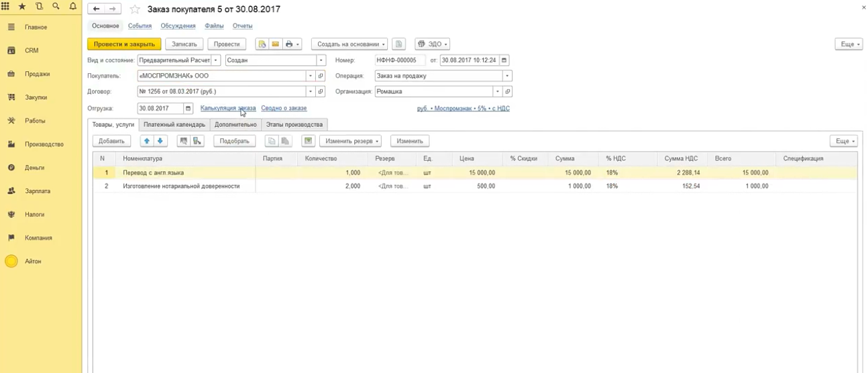
Task: Open calendar picker for shipment date
Action: point(188,108)
